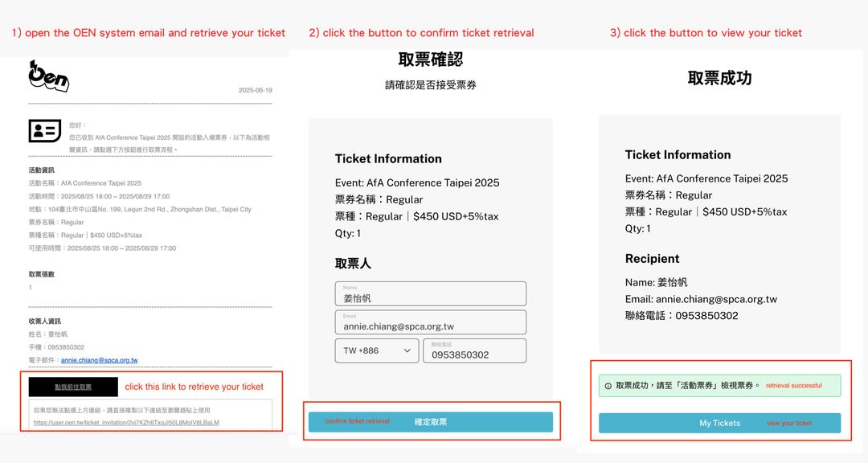868x463 pixels.
Task: Click the email input on the confirmation page
Action: (x=430, y=322)
